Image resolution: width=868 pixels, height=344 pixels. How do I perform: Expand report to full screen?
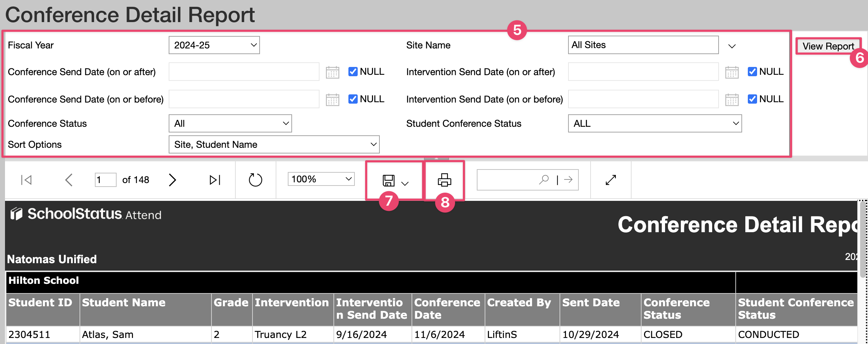(x=611, y=180)
